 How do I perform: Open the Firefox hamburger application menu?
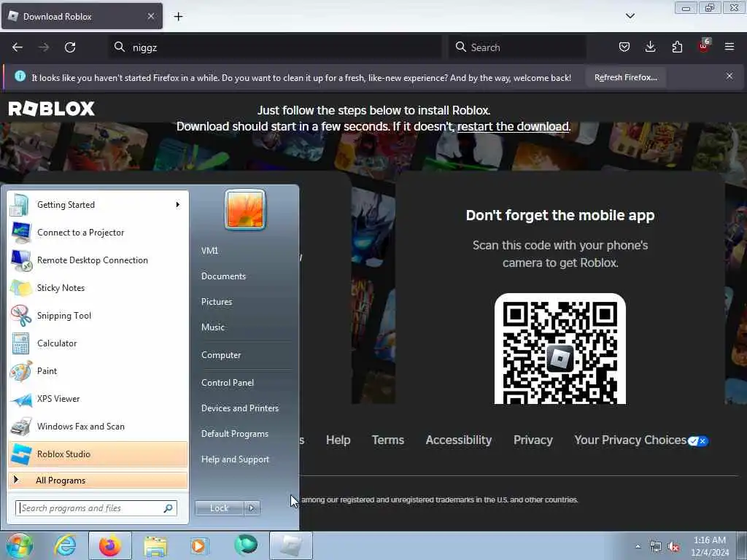tap(729, 47)
